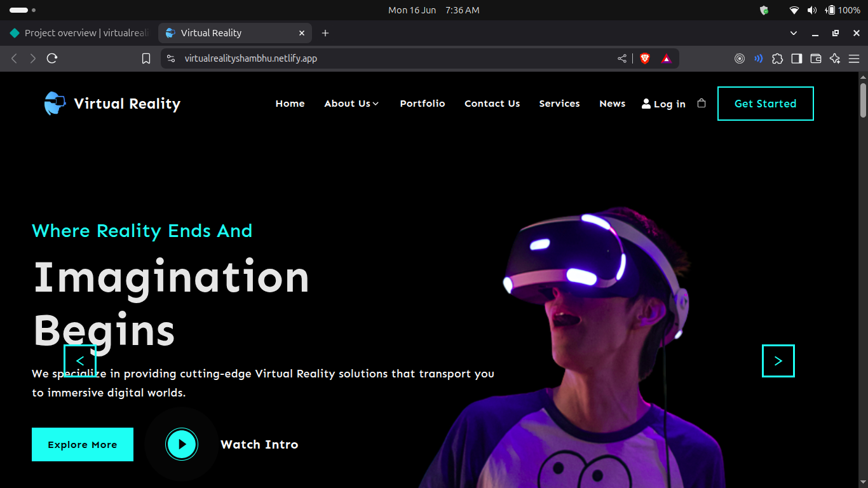Open the Brave Wallet icon
Viewport: 868px width, 488px height.
815,58
